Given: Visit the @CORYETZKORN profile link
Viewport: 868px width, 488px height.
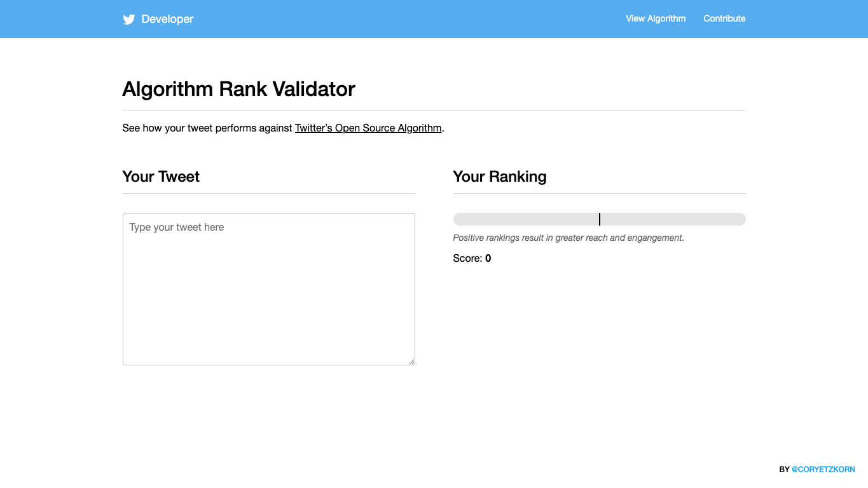Looking at the screenshot, I should tap(823, 470).
